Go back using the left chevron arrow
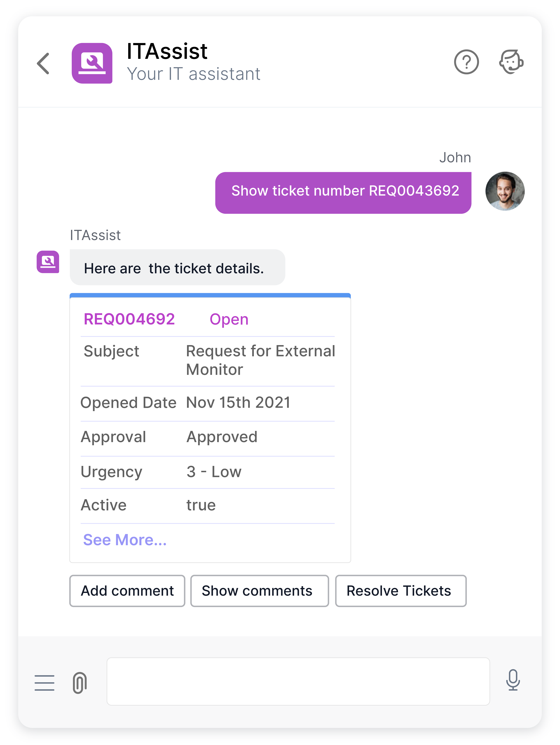560x745 pixels. [43, 63]
